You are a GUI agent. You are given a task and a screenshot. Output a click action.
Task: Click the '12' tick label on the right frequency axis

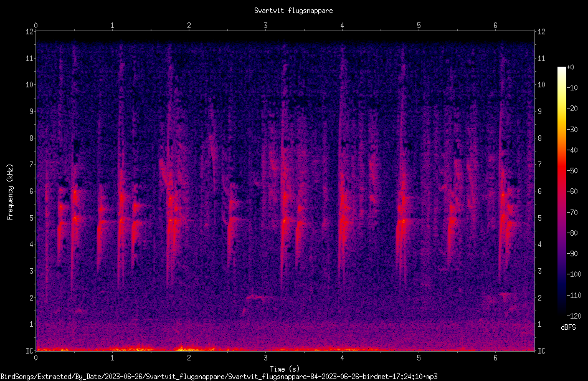coord(541,32)
